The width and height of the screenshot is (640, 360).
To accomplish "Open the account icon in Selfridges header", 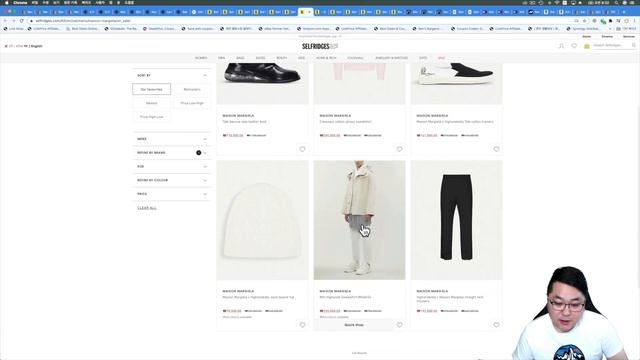I will click(x=561, y=46).
